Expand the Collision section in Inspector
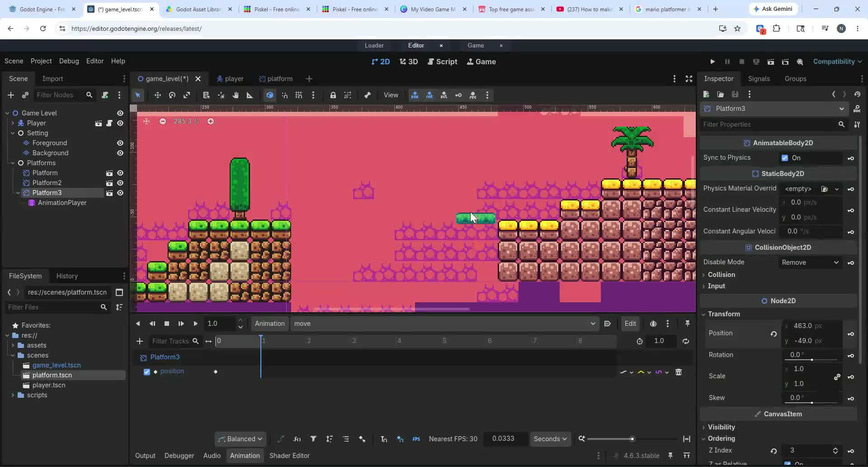The width and height of the screenshot is (868, 467). (x=721, y=275)
